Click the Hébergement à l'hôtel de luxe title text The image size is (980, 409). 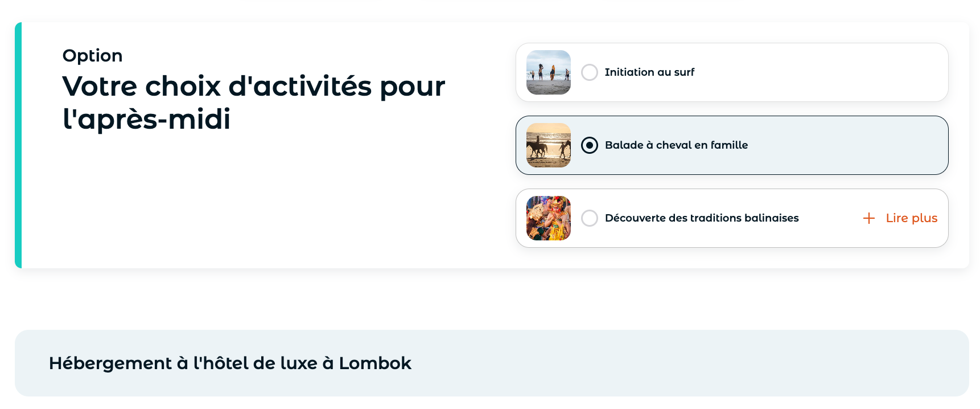pyautogui.click(x=230, y=363)
